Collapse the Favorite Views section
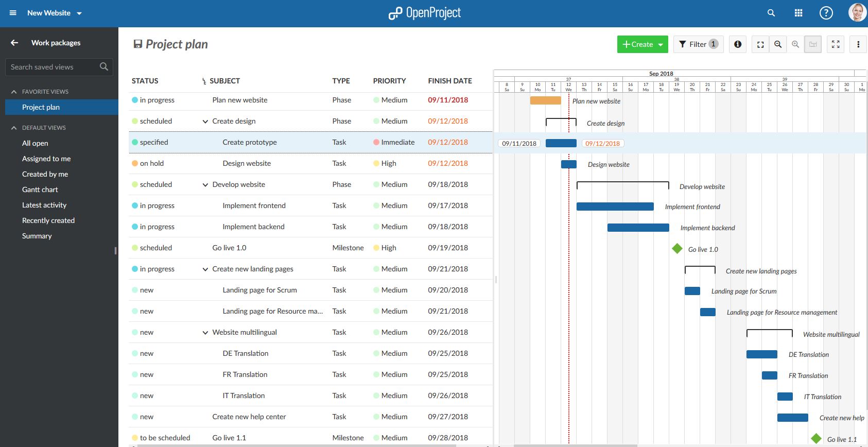Image resolution: width=868 pixels, height=447 pixels. click(14, 92)
